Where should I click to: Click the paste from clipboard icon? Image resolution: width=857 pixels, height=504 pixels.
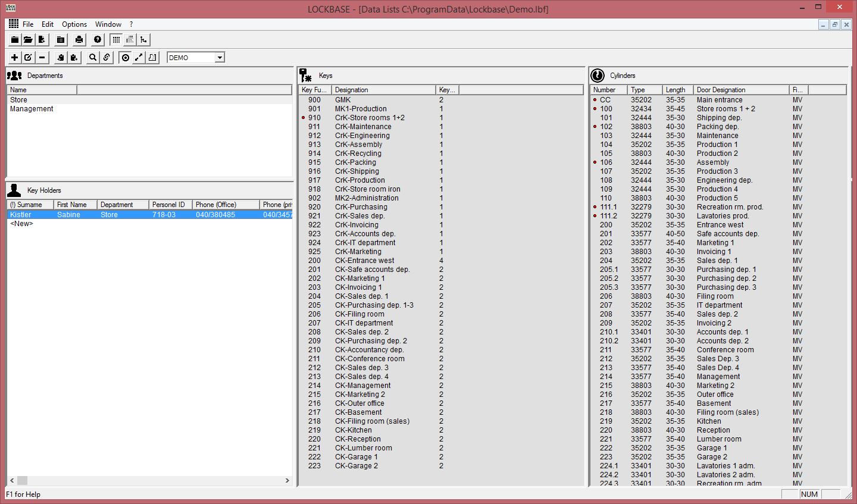(x=74, y=58)
